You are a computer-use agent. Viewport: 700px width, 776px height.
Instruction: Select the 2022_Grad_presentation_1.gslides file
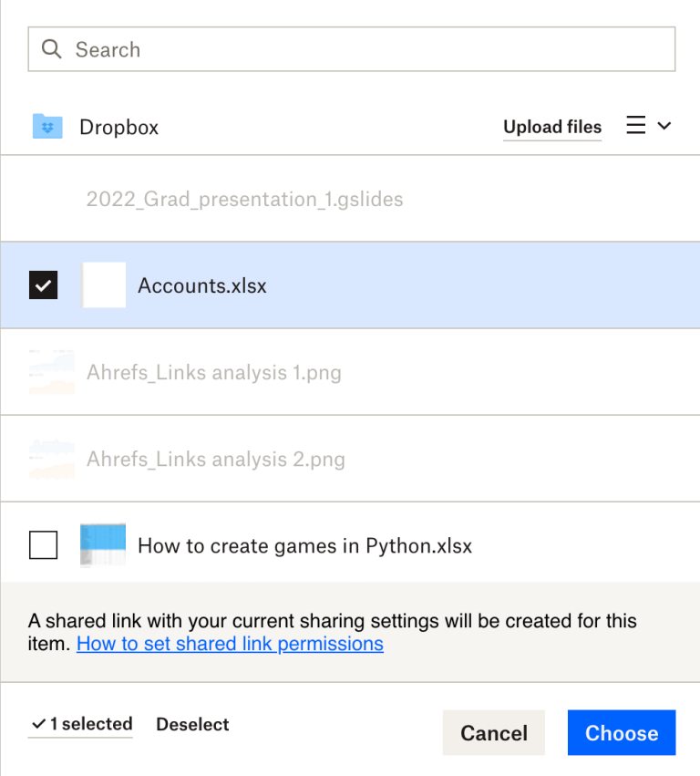pyautogui.click(x=244, y=199)
